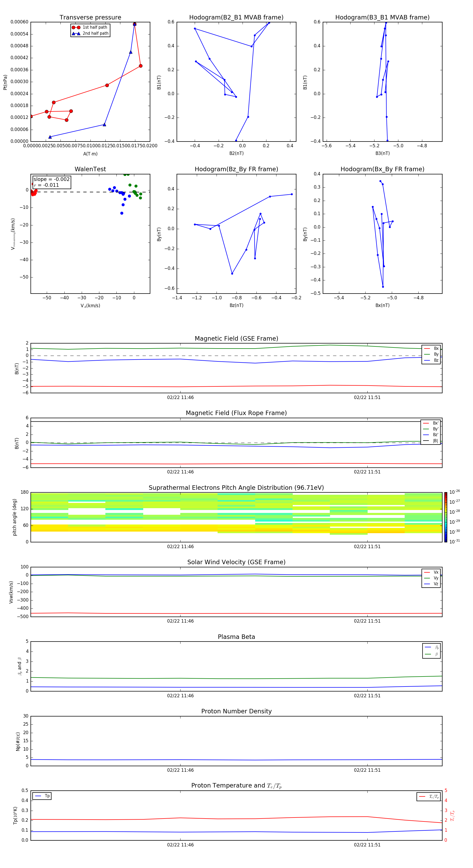Click the red 'Te/Tp' legend entry
This screenshot has width=473, height=868.
tap(429, 796)
